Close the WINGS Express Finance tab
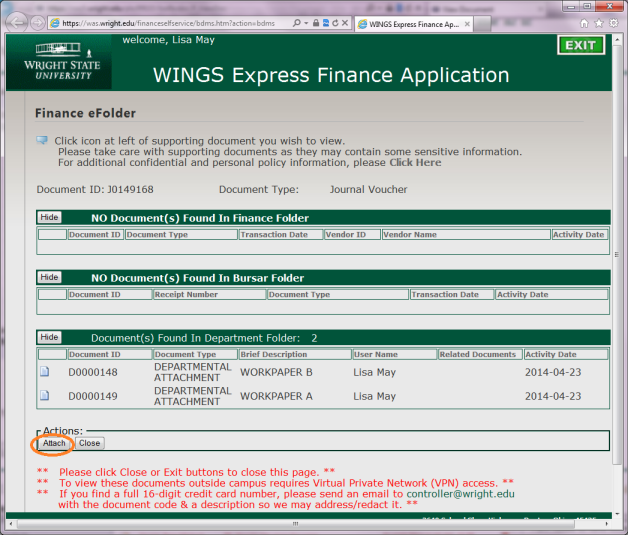The height and width of the screenshot is (535, 628). pos(467,24)
